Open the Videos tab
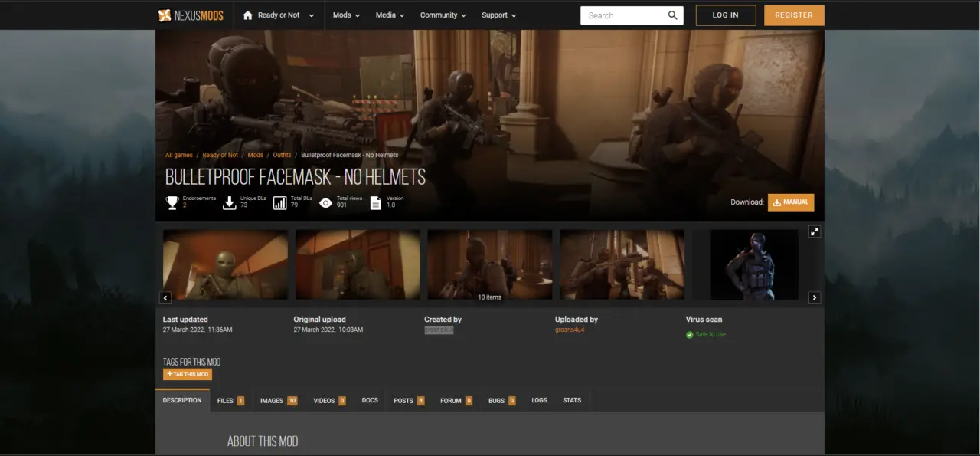Image resolution: width=980 pixels, height=456 pixels. [329, 400]
